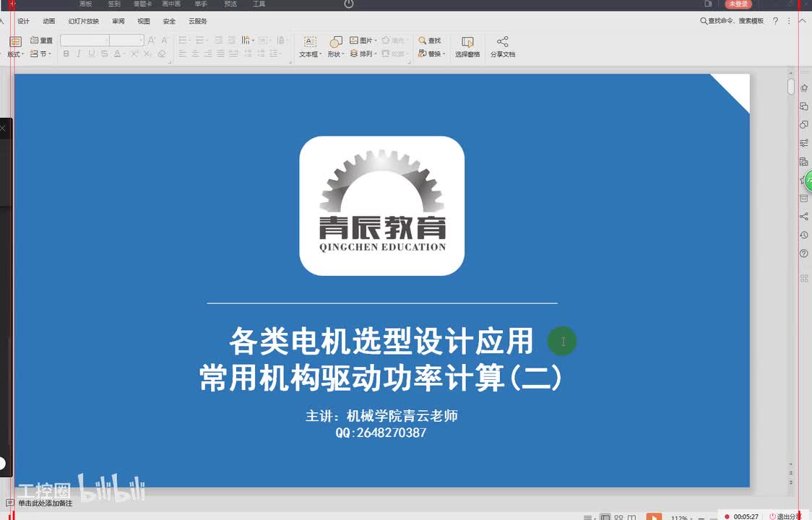Click the presenter line 主讲:机械学院青云老师
The width and height of the screenshot is (812, 520).
coord(381,416)
